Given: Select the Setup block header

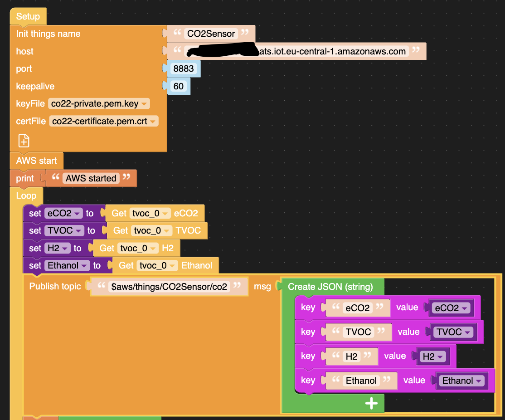Looking at the screenshot, I should 28,17.
